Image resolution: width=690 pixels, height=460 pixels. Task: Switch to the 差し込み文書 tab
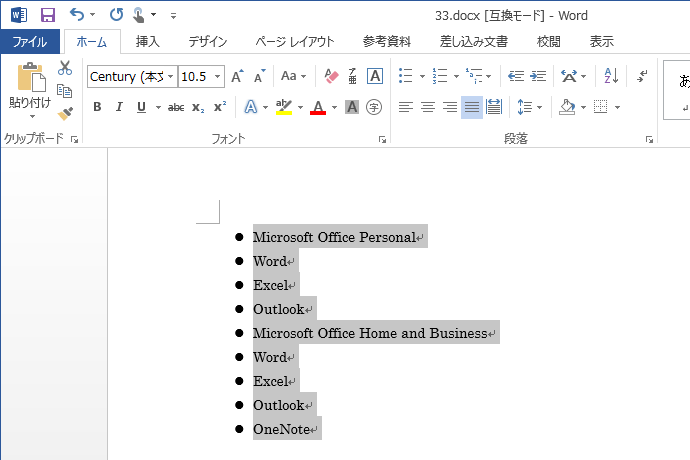pos(474,42)
